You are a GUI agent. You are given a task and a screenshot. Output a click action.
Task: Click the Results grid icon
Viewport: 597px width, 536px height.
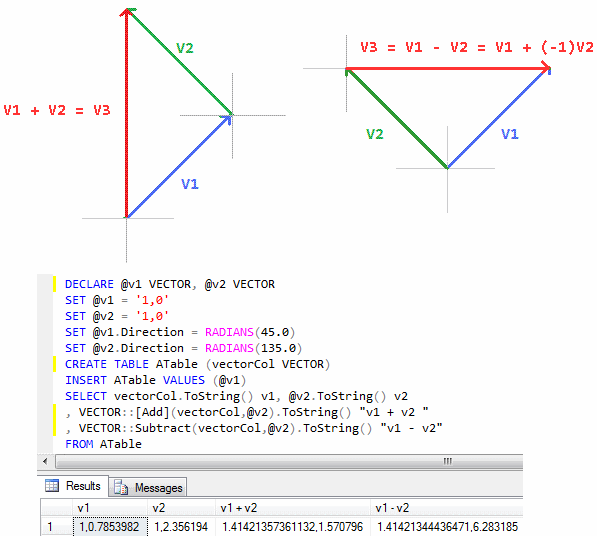click(52, 486)
